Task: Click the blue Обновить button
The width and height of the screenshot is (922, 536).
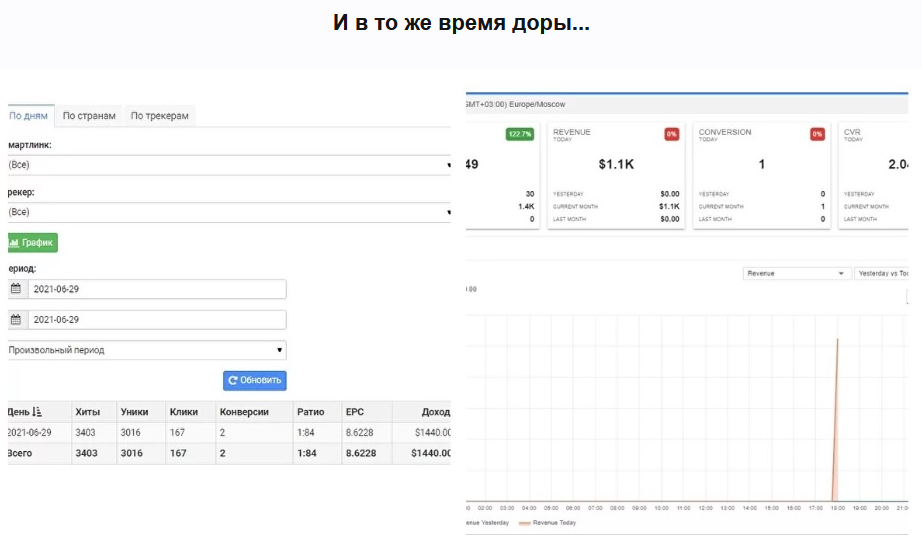Action: pos(254,381)
